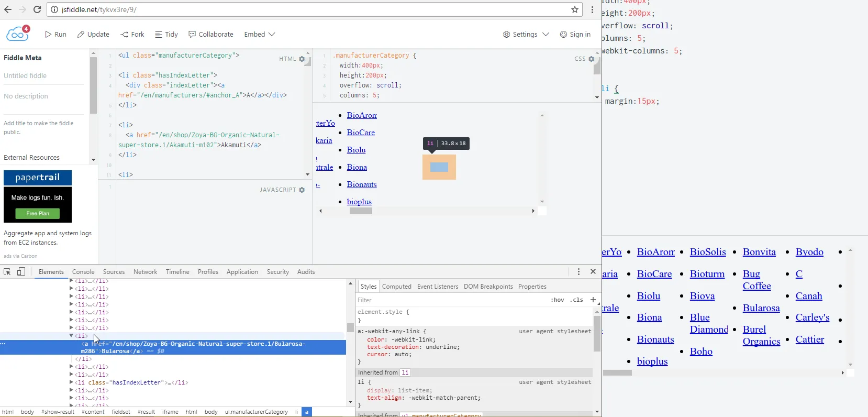
Task: Toggle .cls class editor in Styles
Action: (577, 300)
